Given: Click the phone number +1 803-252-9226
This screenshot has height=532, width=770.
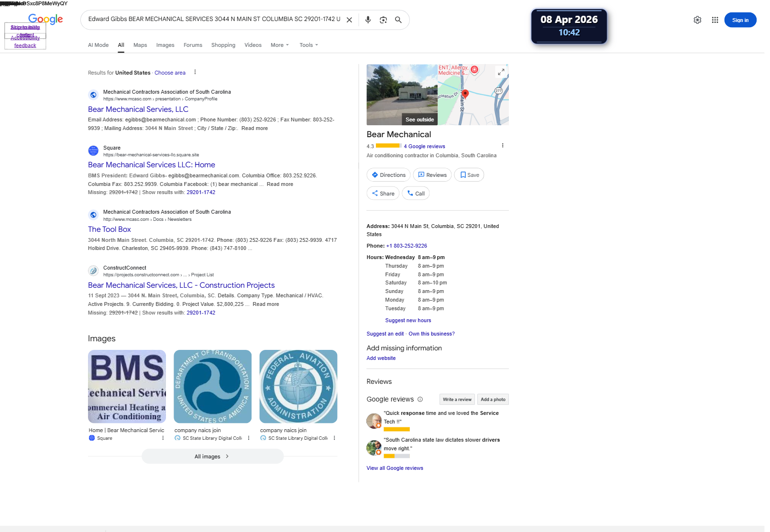Looking at the screenshot, I should [407, 246].
